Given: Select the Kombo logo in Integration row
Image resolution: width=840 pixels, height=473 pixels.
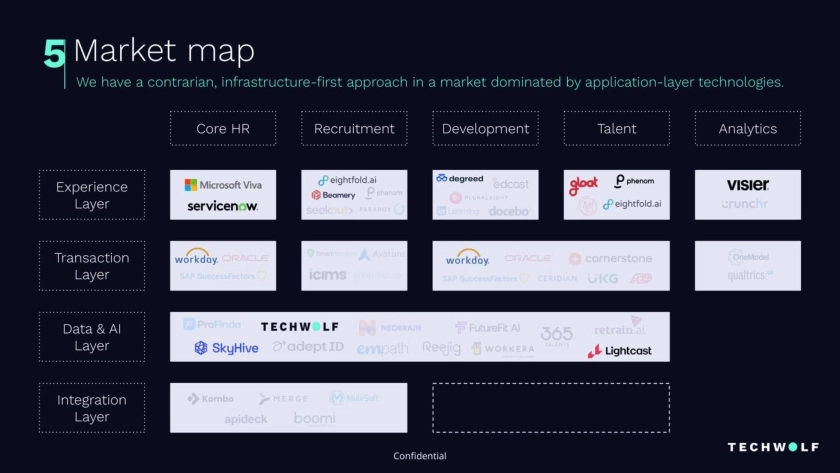Looking at the screenshot, I should point(210,399).
